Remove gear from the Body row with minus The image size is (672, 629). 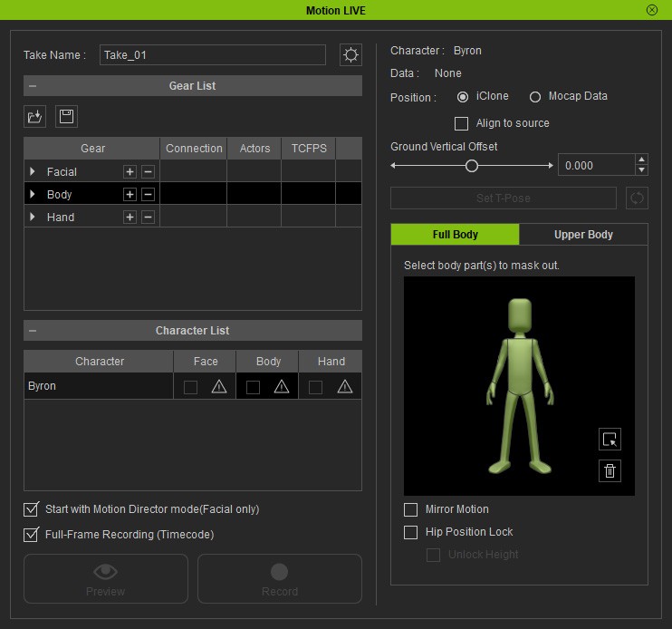[x=148, y=195]
